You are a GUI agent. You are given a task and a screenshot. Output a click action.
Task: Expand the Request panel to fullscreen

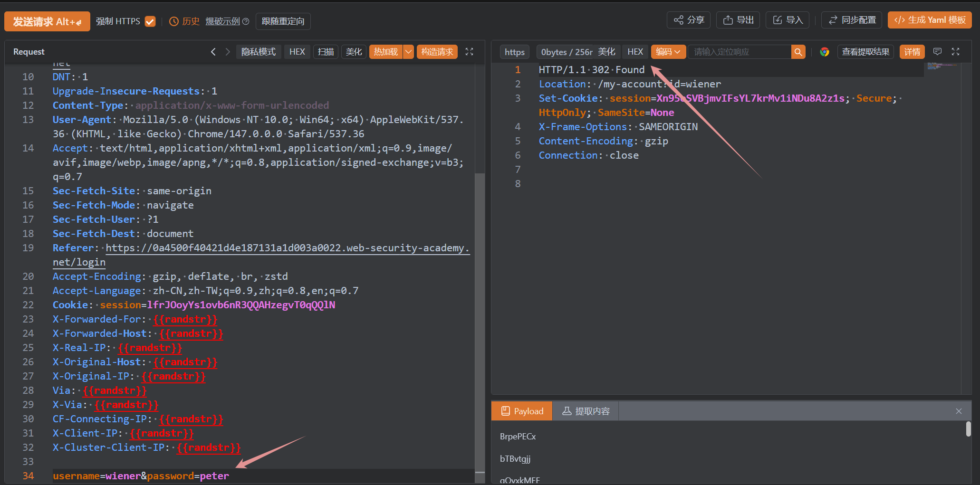click(x=469, y=52)
